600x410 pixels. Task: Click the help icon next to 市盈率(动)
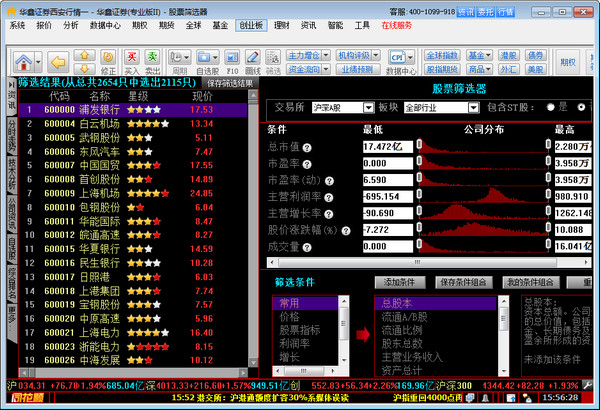coord(329,181)
